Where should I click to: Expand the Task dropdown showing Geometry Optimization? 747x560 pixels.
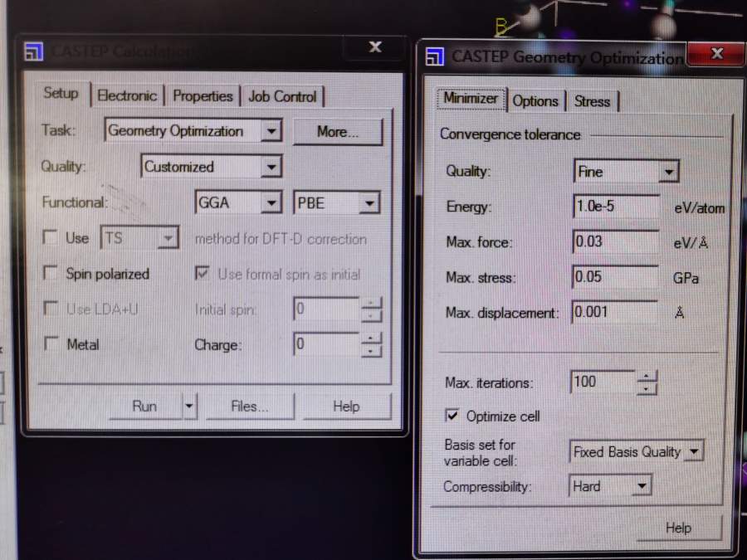point(271,130)
